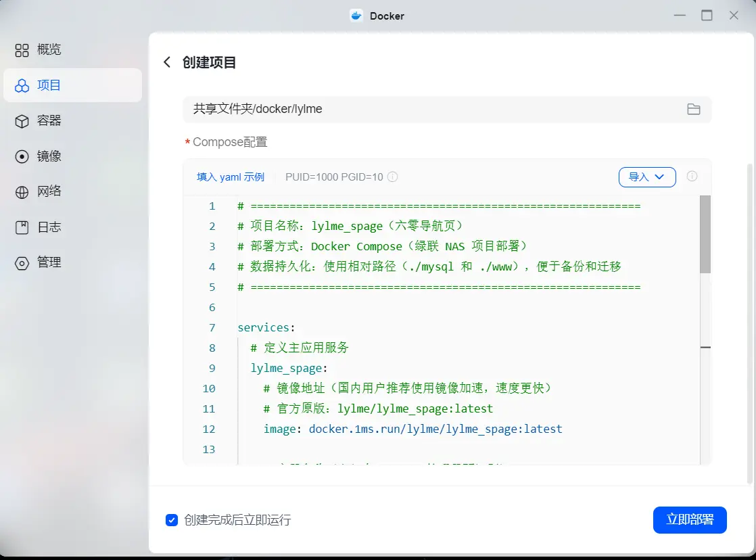Click line number 13 in gutter
The width and height of the screenshot is (756, 560).
pos(209,450)
